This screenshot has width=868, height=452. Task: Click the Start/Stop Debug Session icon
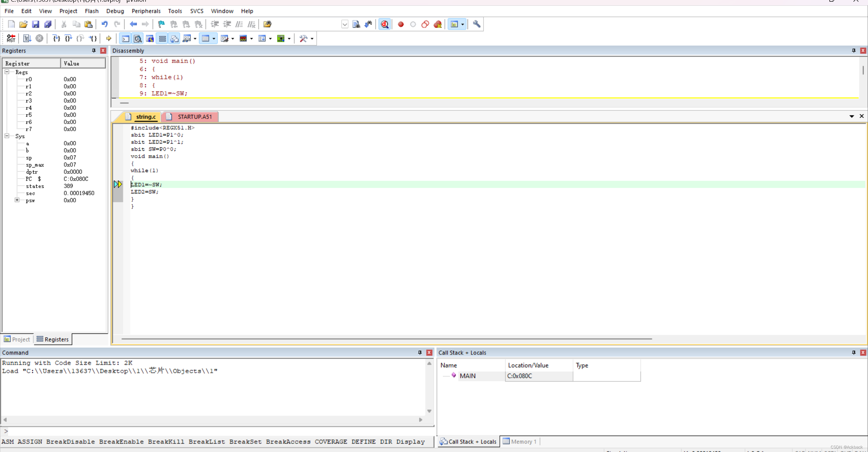[x=384, y=24]
